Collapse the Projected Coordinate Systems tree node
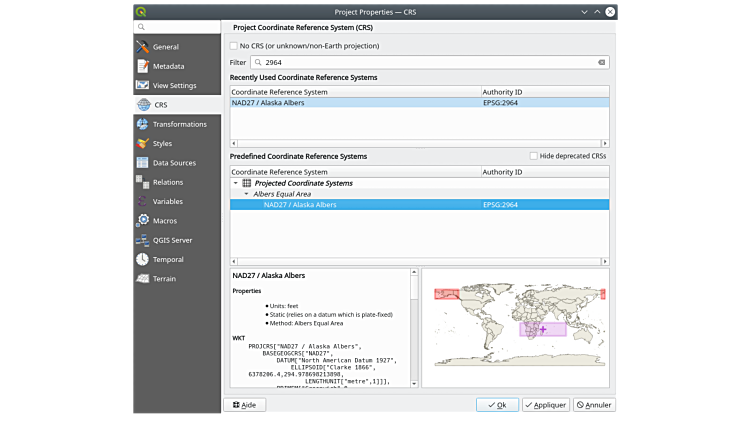The width and height of the screenshot is (752, 423). (x=236, y=184)
